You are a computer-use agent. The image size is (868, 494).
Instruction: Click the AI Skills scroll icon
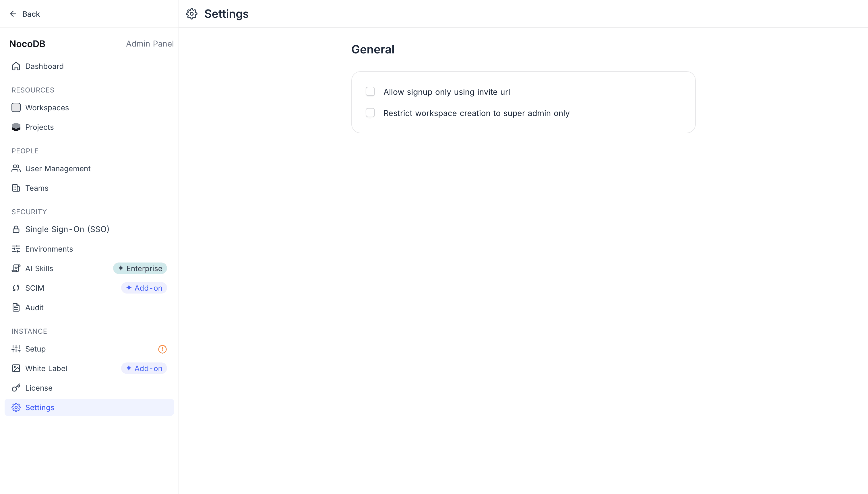tap(16, 268)
